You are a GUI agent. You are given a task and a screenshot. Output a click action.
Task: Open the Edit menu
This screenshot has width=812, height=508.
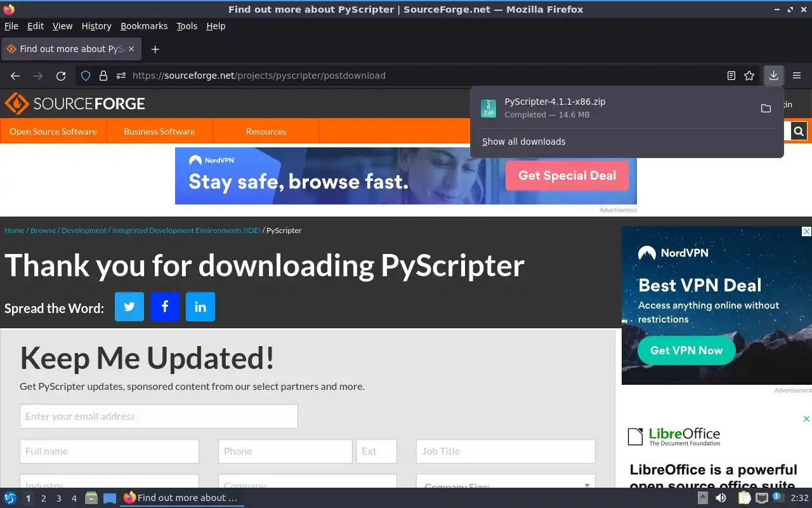[36, 26]
